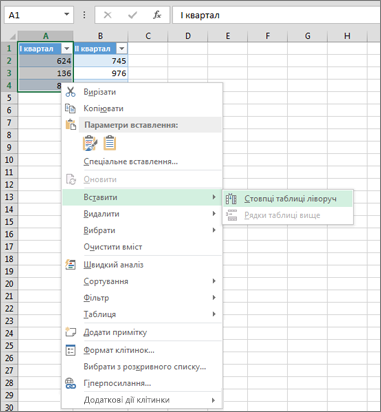
Task: Expand the Видалити submenu arrow
Action: pos(214,213)
